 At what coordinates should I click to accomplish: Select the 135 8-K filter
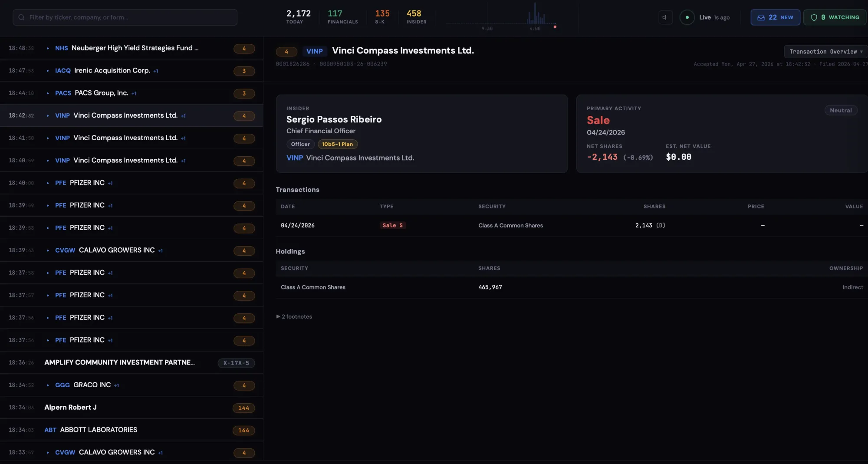pos(382,16)
